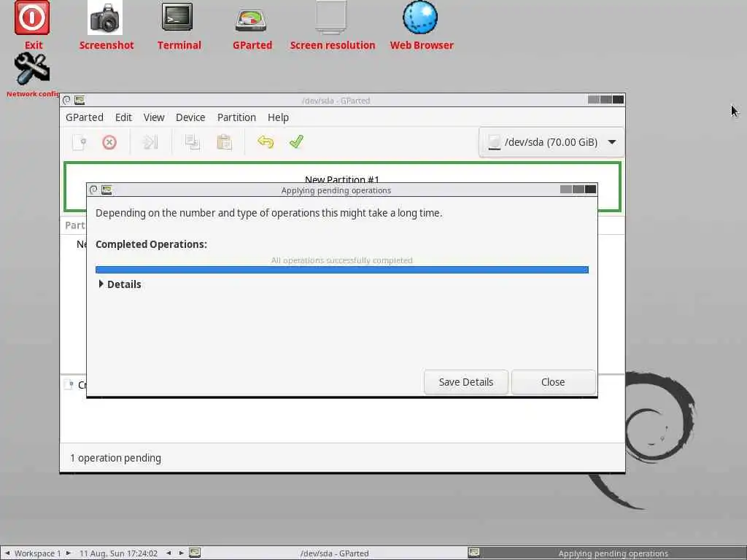Click the red Delete partition toolbar icon

[109, 142]
